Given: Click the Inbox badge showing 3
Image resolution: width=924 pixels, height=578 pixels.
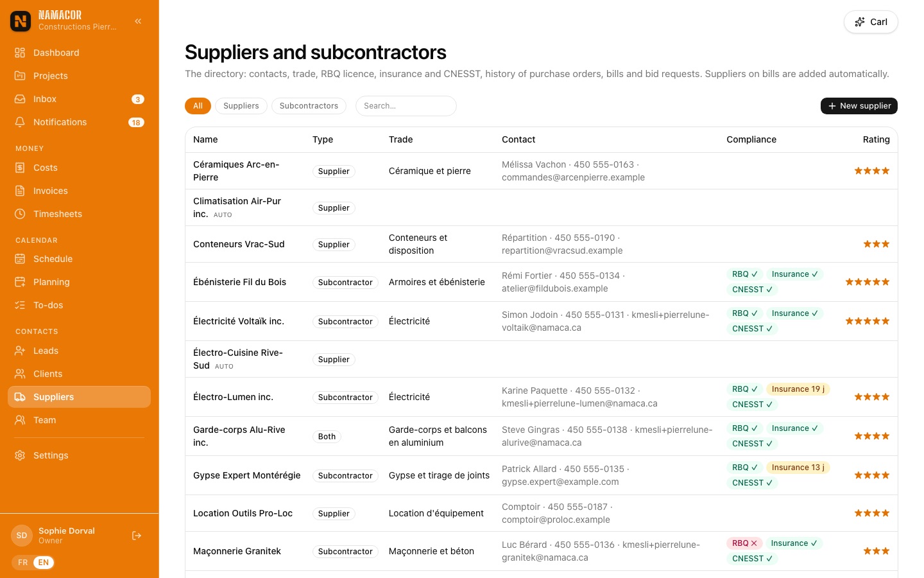Looking at the screenshot, I should [x=138, y=99].
